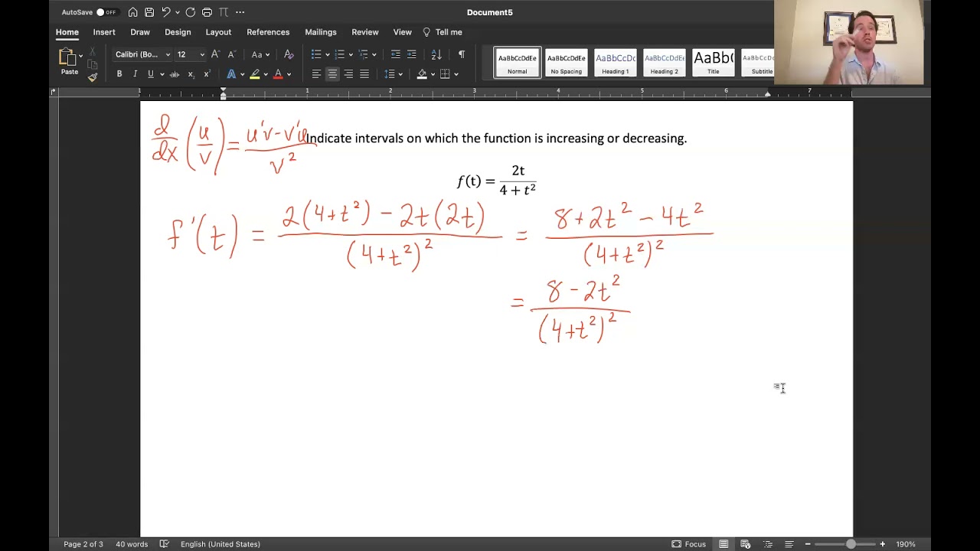Toggle bold formatting
This screenshot has height=551, width=980.
(x=119, y=74)
